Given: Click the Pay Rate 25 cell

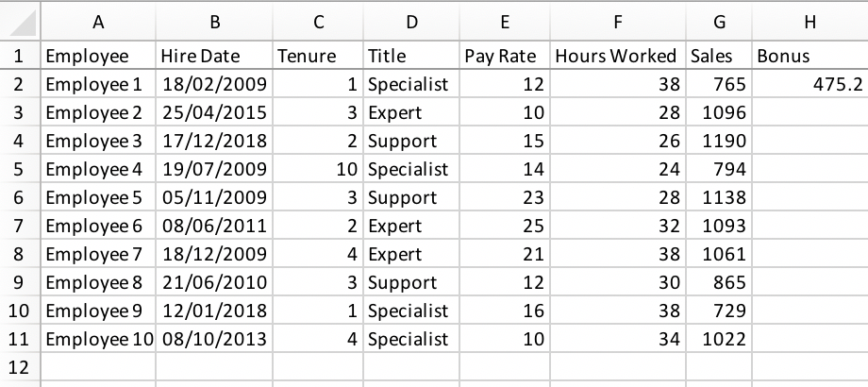Looking at the screenshot, I should (503, 226).
